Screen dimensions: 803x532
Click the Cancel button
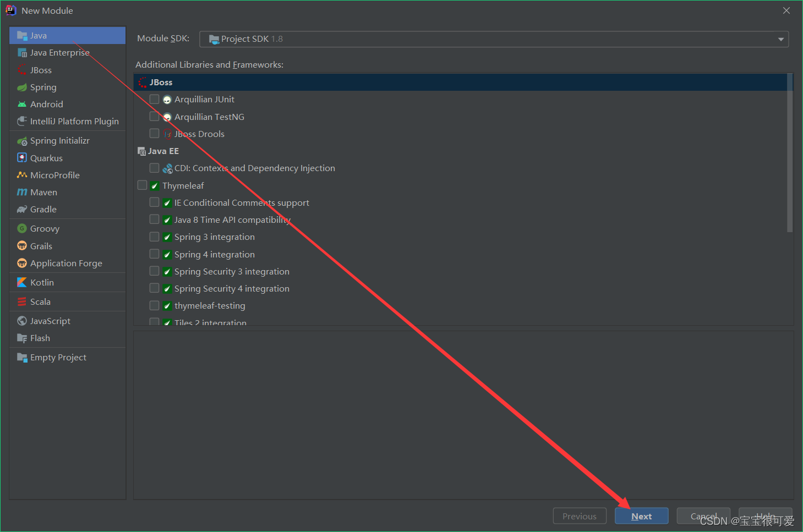click(x=703, y=516)
